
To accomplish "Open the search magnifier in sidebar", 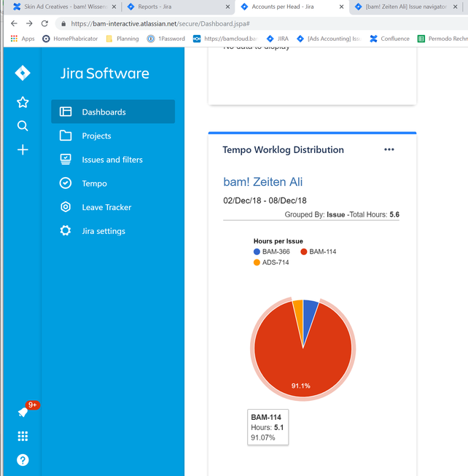I will (23, 125).
